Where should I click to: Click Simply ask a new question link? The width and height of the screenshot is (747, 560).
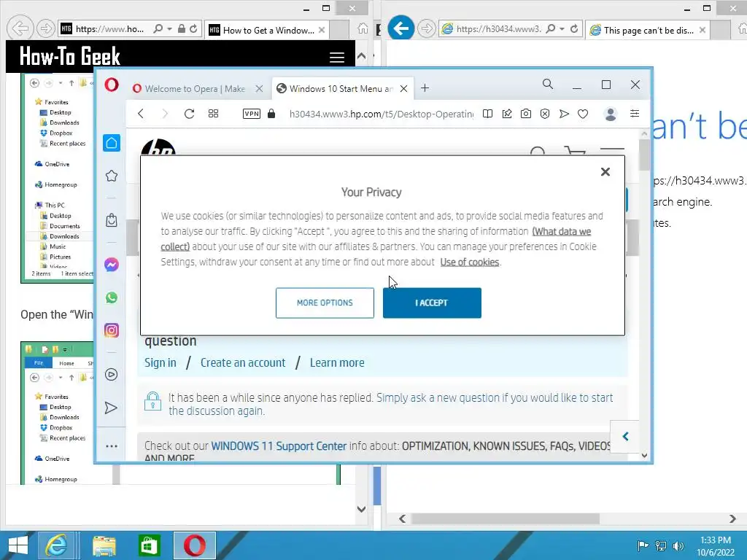pos(495,397)
